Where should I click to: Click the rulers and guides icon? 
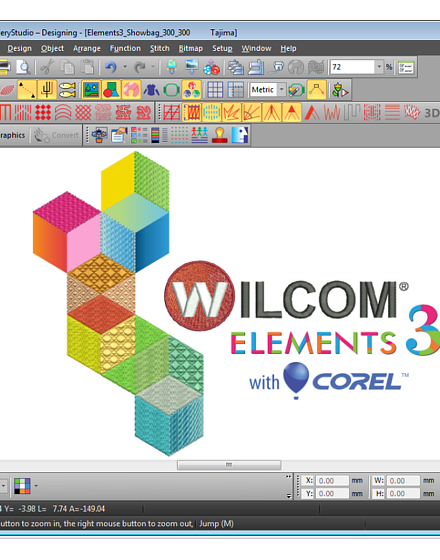pyautogui.click(x=235, y=89)
